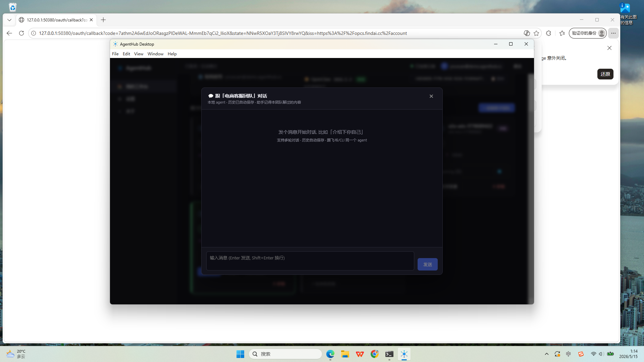The image size is (644, 362).
Task: Send the message with 发送 button
Action: coord(427,264)
